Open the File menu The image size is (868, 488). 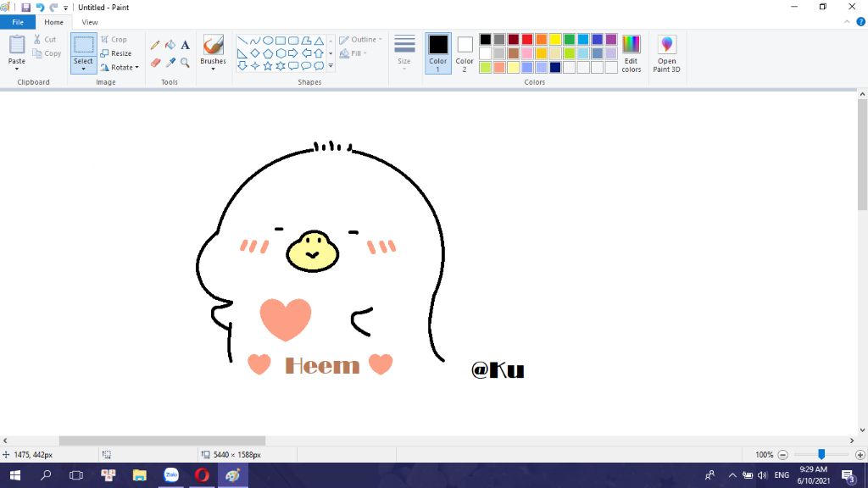(x=18, y=22)
